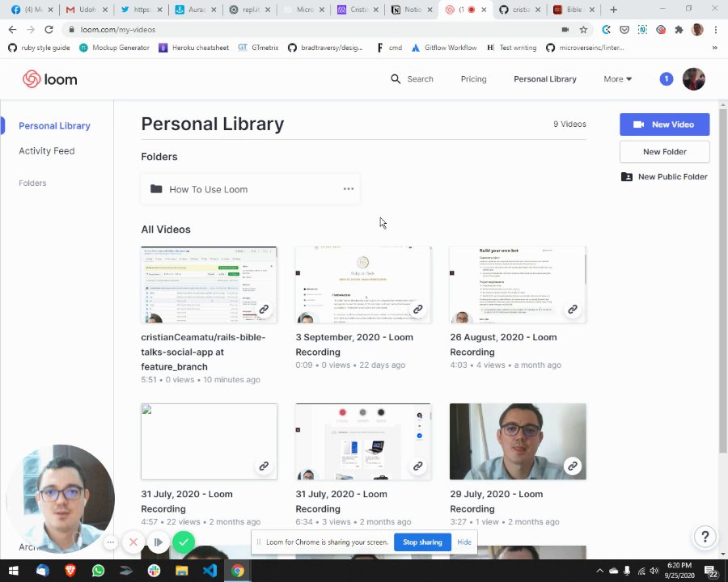Open the volume control in system tray

654,571
